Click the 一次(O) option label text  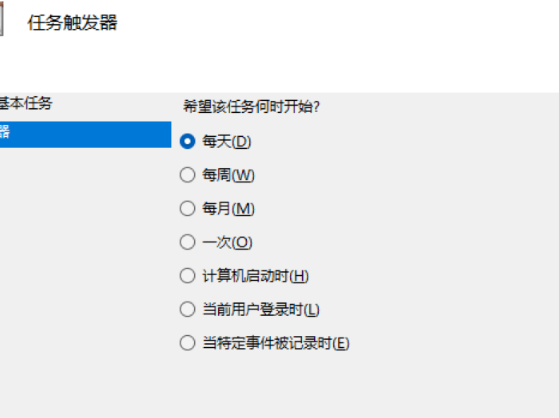click(227, 242)
